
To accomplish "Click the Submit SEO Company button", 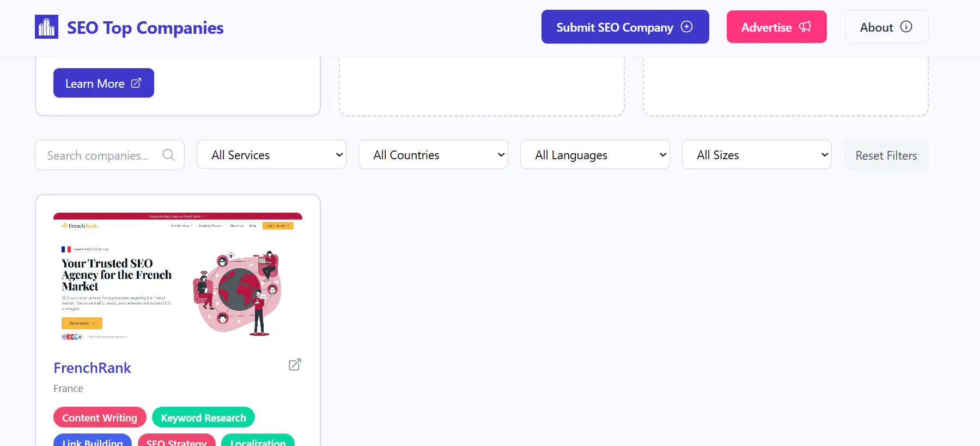I will (x=625, y=27).
